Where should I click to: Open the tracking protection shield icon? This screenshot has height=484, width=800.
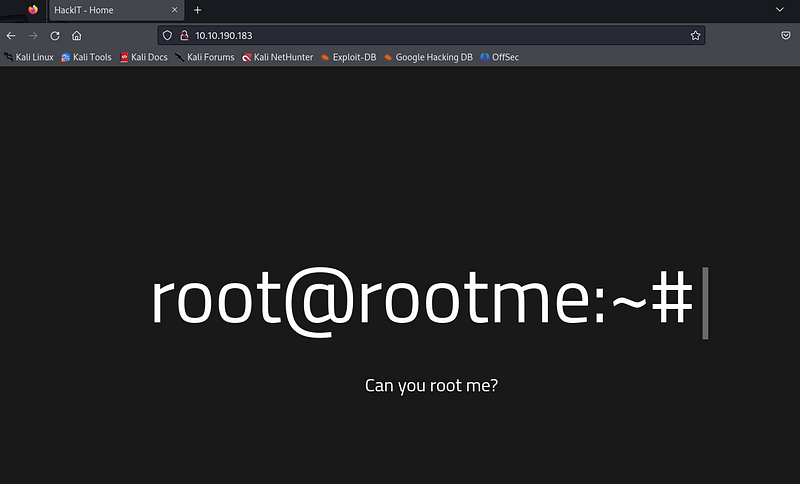pyautogui.click(x=167, y=36)
